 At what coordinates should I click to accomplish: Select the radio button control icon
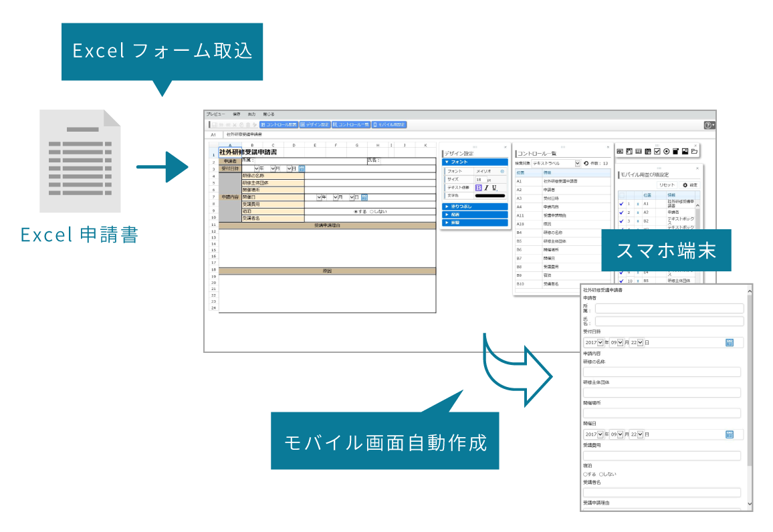[x=667, y=152]
